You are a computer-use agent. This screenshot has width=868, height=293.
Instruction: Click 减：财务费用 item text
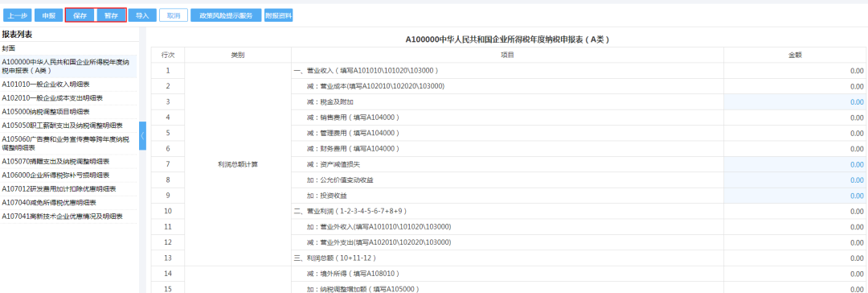pyautogui.click(x=353, y=149)
